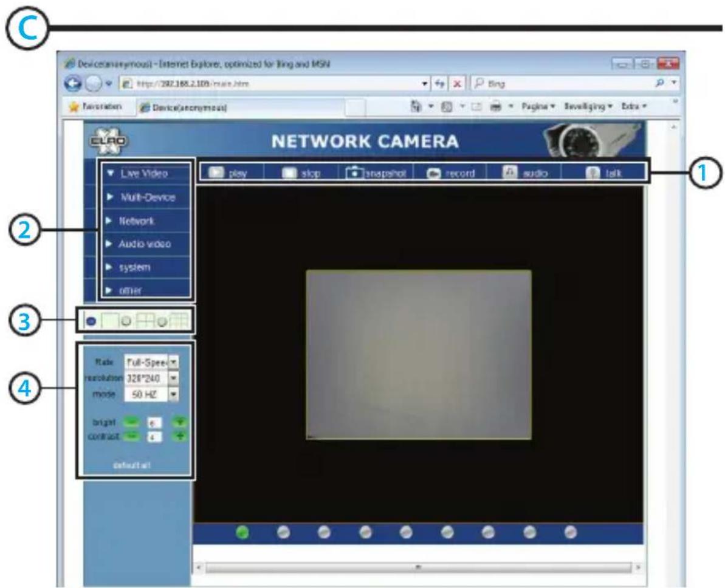The height and width of the screenshot is (588, 725).
Task: Select the third channel indicator dot
Action: pyautogui.click(x=324, y=533)
